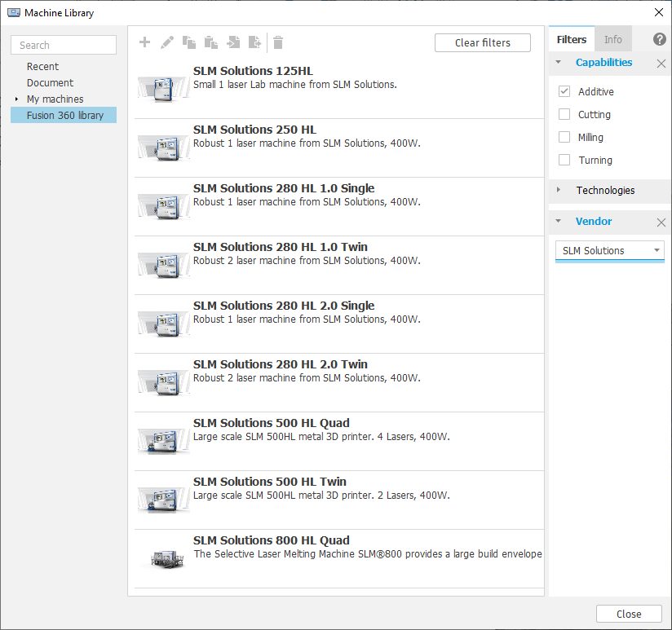This screenshot has height=630, width=672.
Task: Enable the Turning capability checkbox
Action: click(x=564, y=160)
